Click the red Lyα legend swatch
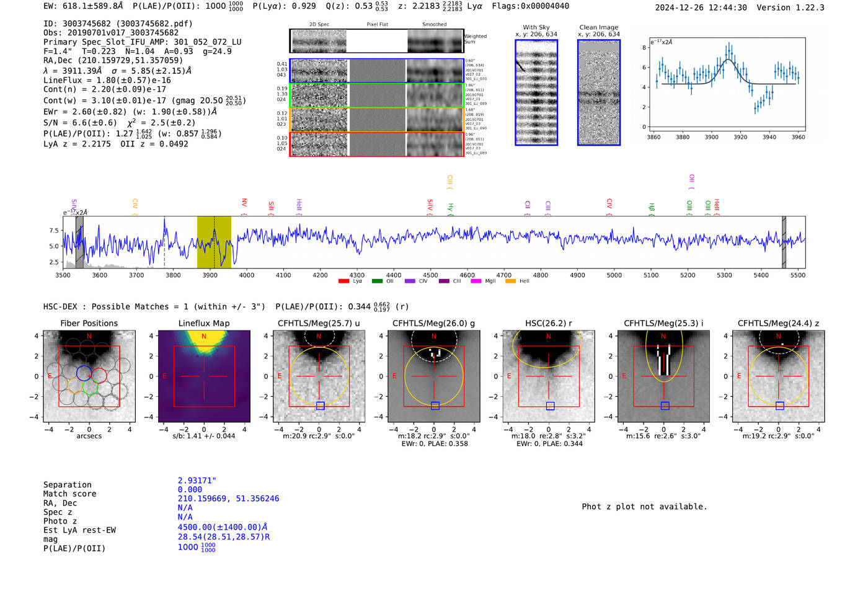 (x=343, y=282)
